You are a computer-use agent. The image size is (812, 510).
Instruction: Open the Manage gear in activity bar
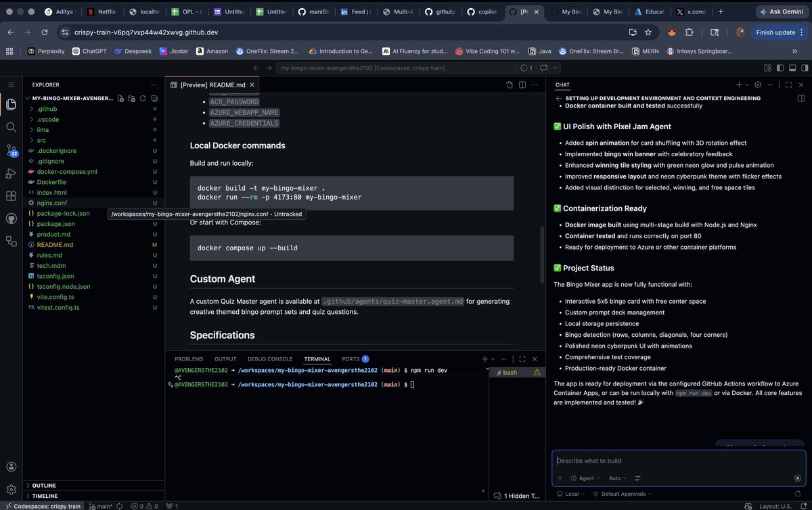tap(11, 489)
